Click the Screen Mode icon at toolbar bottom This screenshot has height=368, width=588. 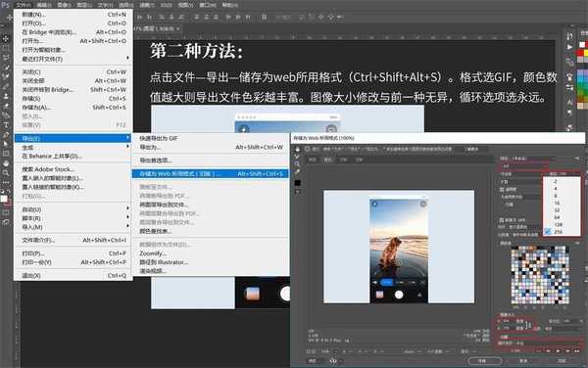click(x=6, y=222)
